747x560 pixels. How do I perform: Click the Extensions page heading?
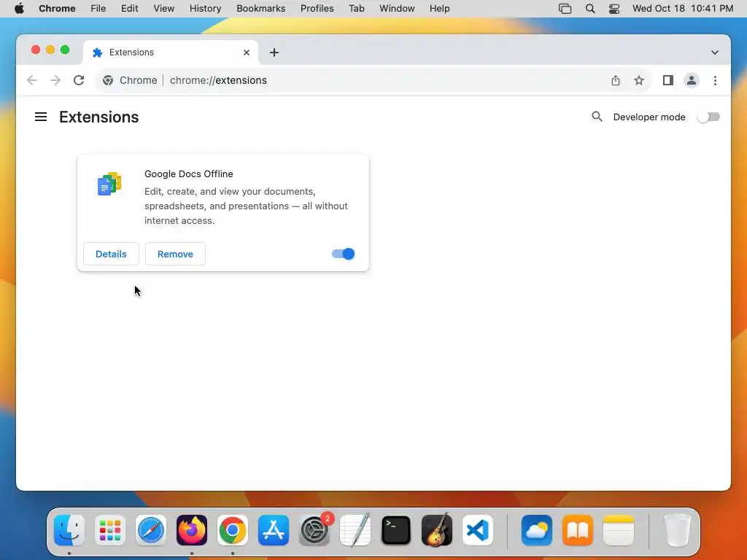pyautogui.click(x=99, y=117)
